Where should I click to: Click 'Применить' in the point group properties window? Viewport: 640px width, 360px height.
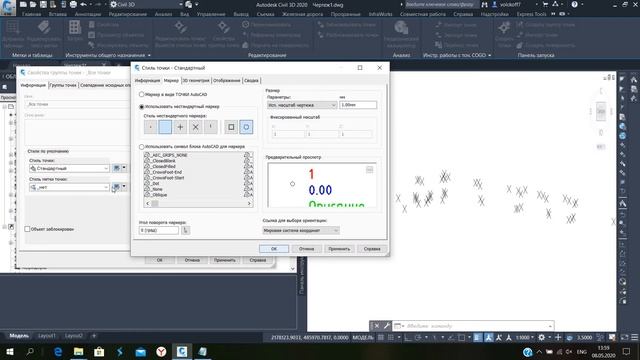point(225,260)
